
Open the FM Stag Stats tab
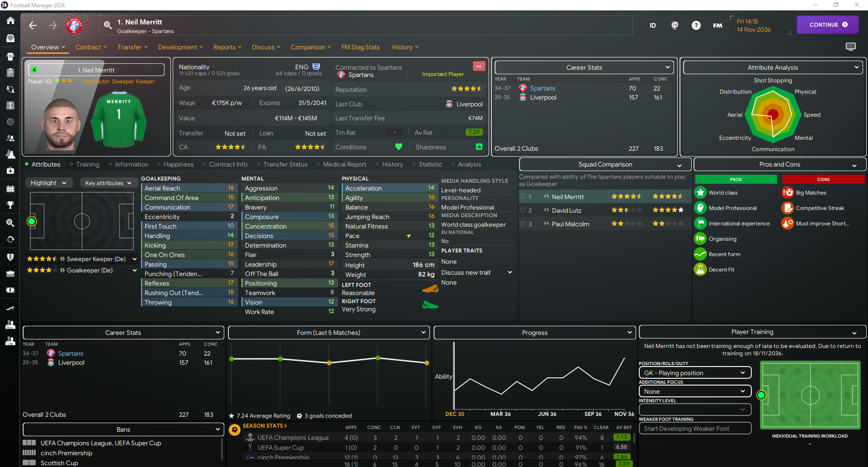pos(360,47)
